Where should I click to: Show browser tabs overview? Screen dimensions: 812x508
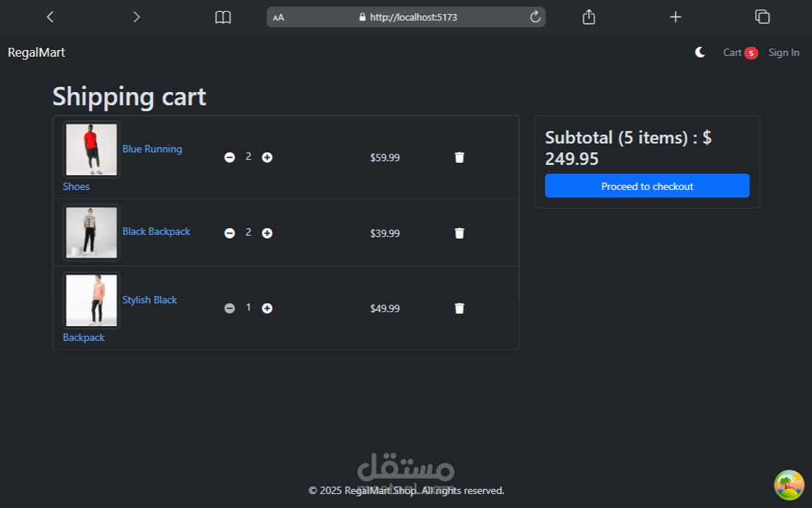[762, 17]
